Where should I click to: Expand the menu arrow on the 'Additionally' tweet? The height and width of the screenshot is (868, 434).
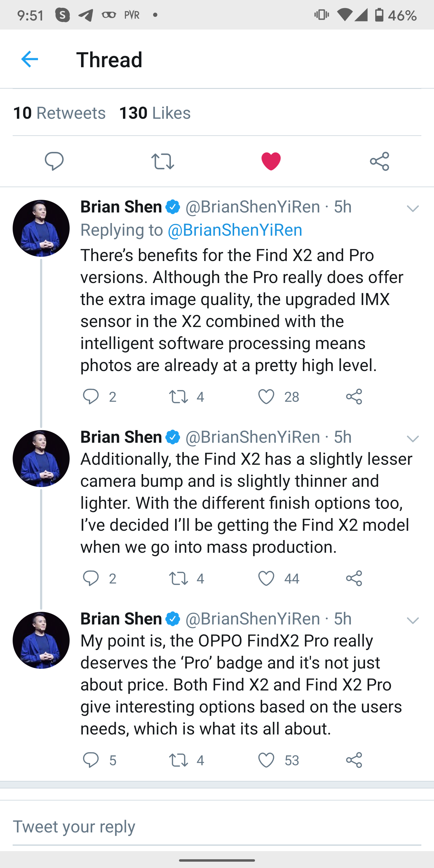[413, 439]
